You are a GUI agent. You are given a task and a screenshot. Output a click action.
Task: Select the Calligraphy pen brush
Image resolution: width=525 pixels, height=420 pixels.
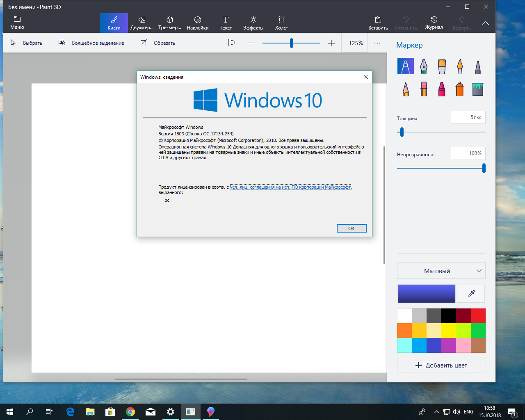point(424,66)
